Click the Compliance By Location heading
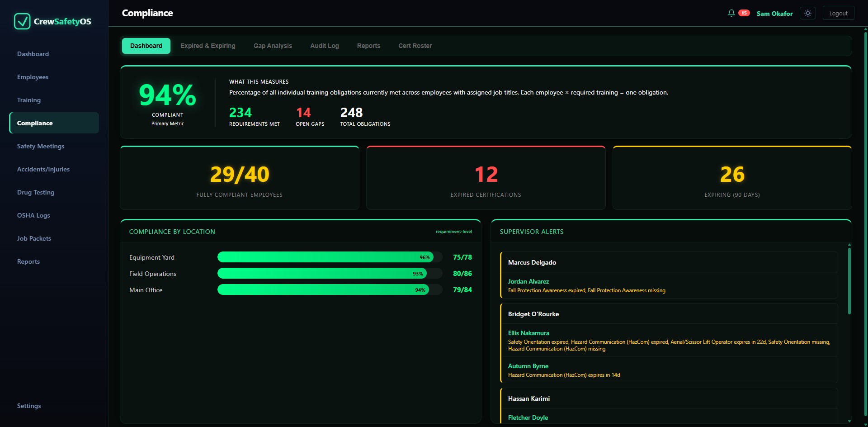Image resolution: width=868 pixels, height=427 pixels. 172,232
